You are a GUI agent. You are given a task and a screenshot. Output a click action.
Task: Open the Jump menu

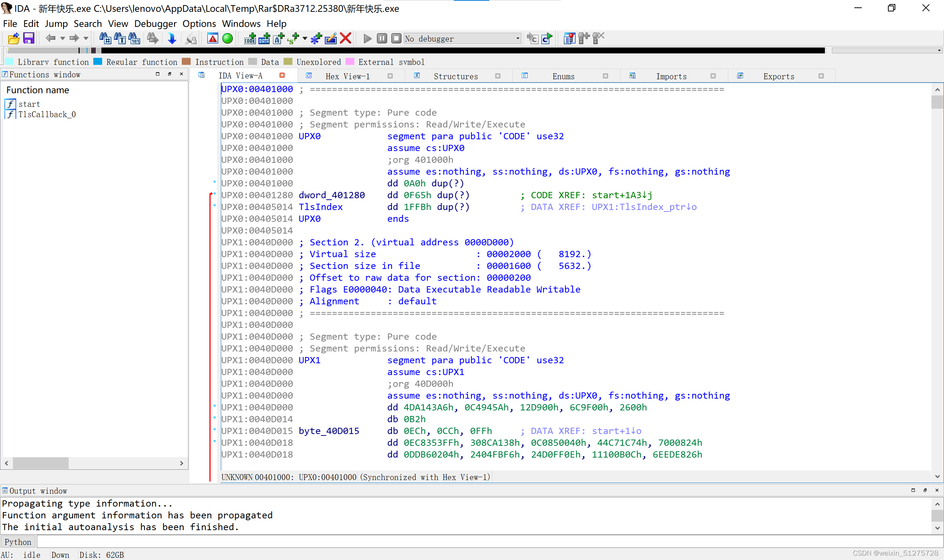56,24
